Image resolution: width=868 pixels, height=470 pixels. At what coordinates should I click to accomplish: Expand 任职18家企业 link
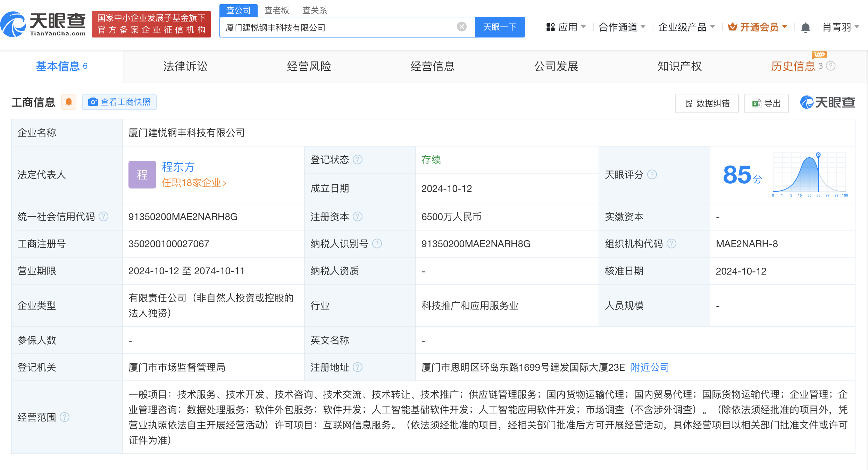click(194, 183)
